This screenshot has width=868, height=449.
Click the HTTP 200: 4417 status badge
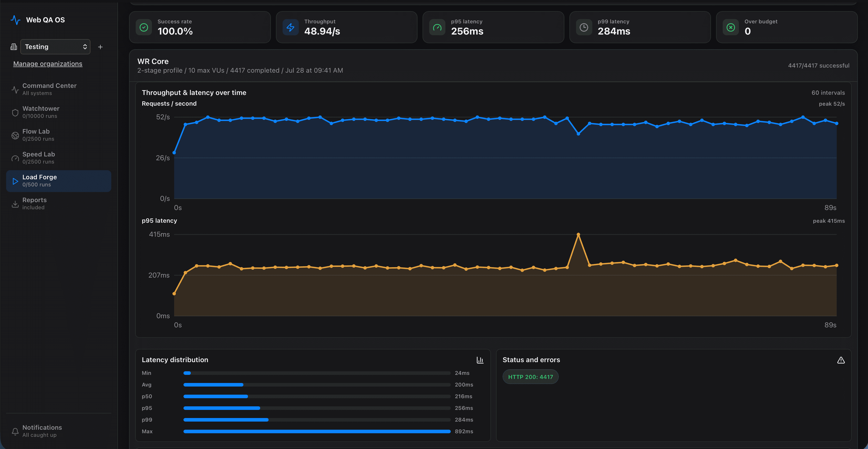531,377
